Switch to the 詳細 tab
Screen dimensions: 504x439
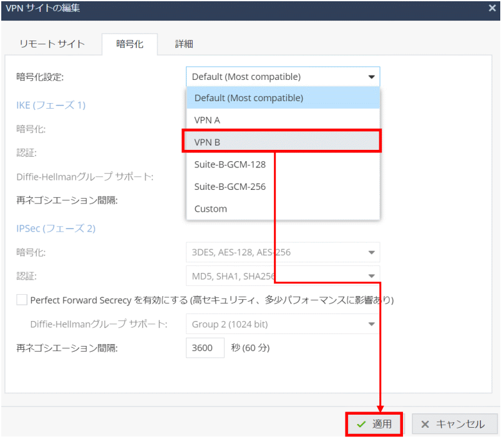(x=184, y=44)
